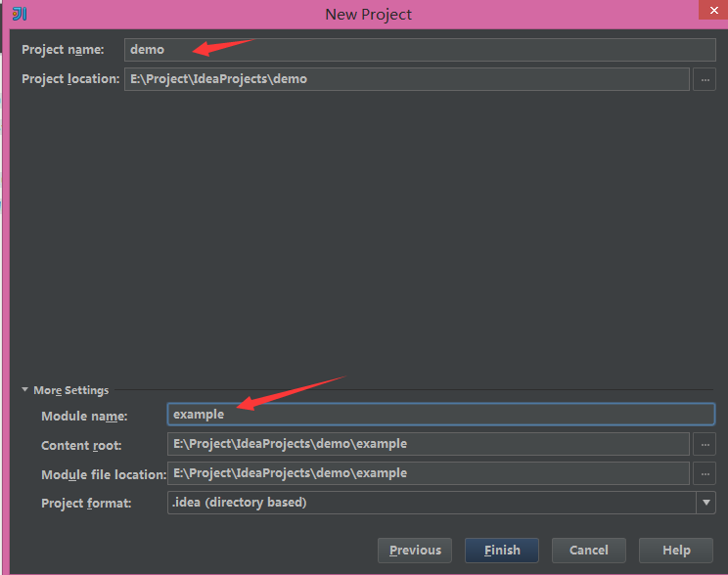
Task: Open Help for New Project
Action: pyautogui.click(x=676, y=551)
